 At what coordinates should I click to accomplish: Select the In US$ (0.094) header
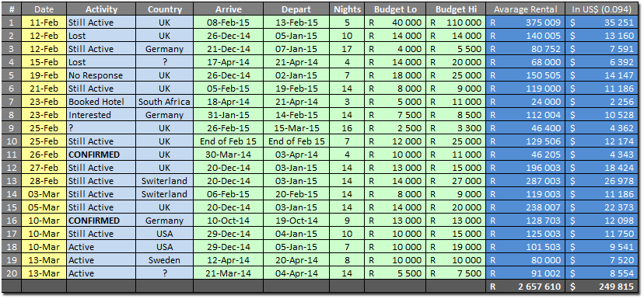point(603,9)
